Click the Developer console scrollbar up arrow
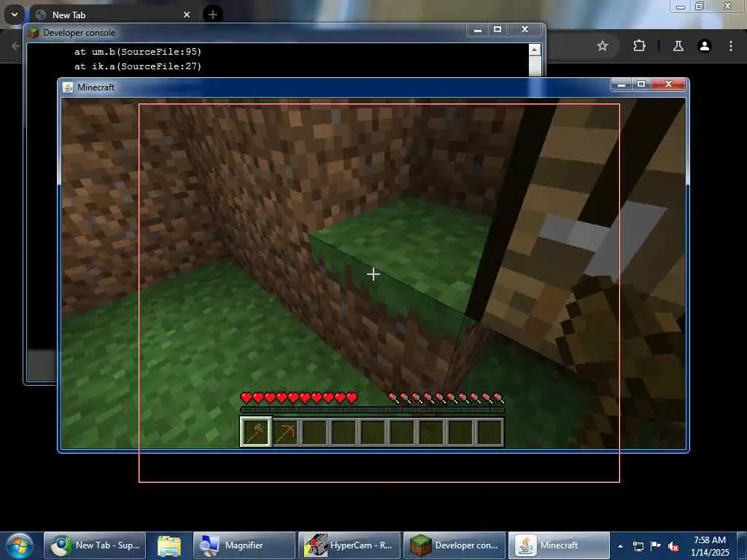This screenshot has width=747, height=560. pyautogui.click(x=535, y=50)
